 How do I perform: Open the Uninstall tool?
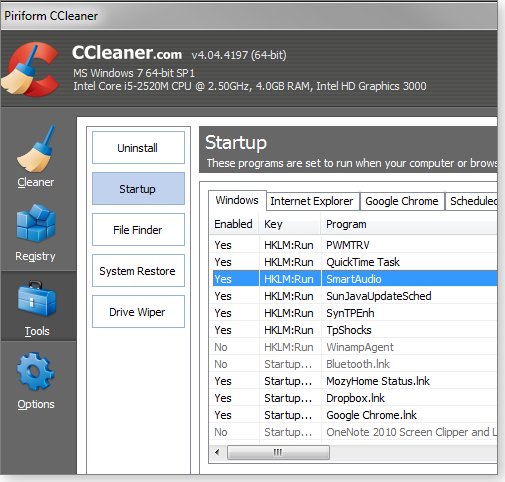(138, 148)
